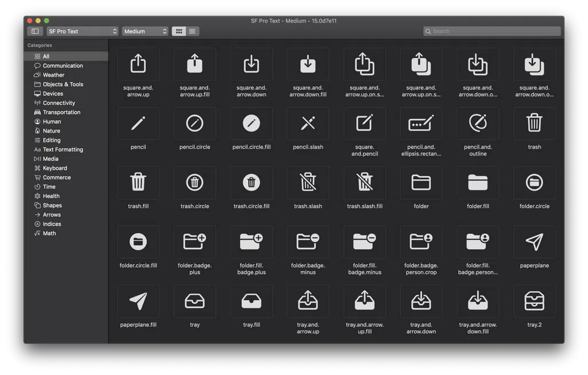The image size is (588, 375).
Task: Select the trash symbol
Action: click(535, 123)
